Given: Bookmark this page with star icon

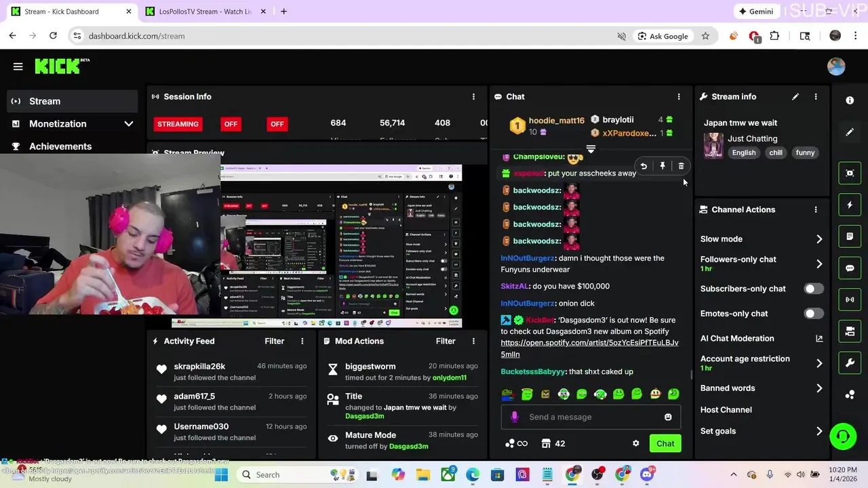Looking at the screenshot, I should point(705,36).
